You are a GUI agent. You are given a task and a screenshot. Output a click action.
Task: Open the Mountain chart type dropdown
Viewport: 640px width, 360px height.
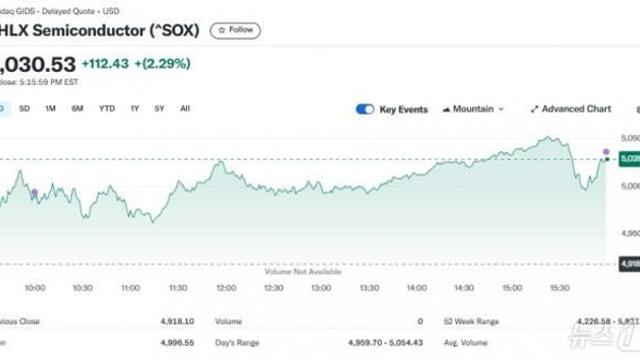[x=473, y=109]
